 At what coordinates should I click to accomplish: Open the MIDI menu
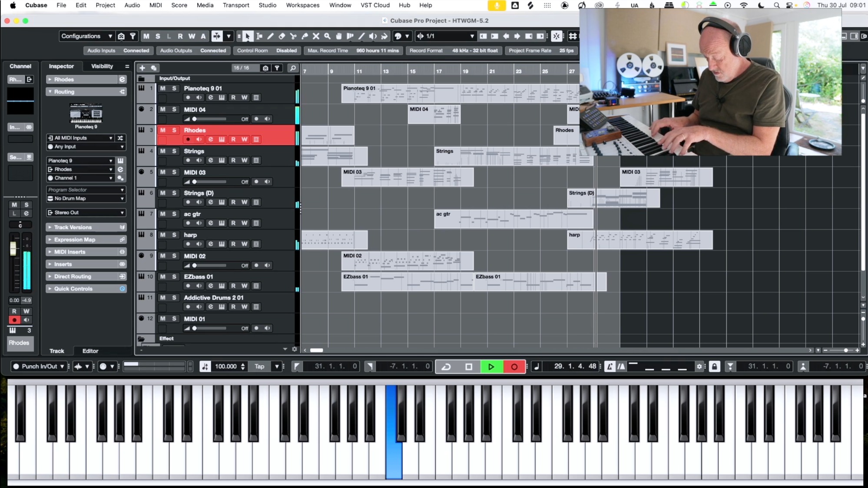click(156, 5)
